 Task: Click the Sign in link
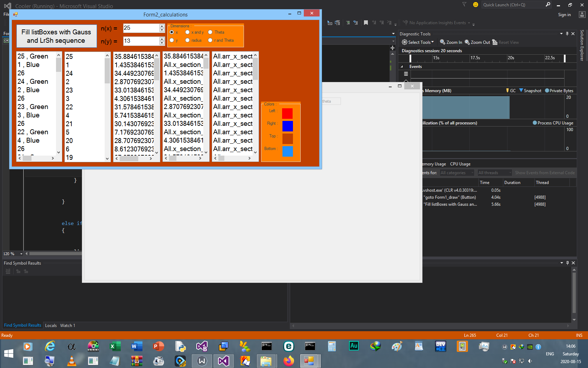[564, 15]
